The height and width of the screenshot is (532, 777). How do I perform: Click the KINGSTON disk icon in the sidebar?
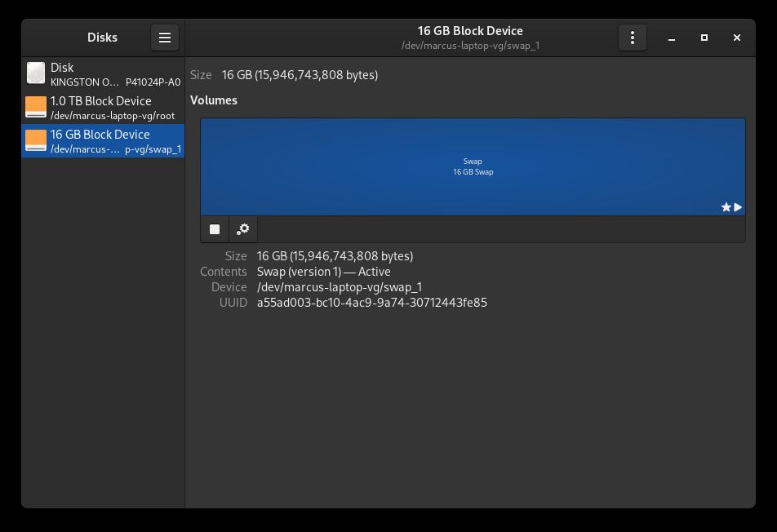36,73
